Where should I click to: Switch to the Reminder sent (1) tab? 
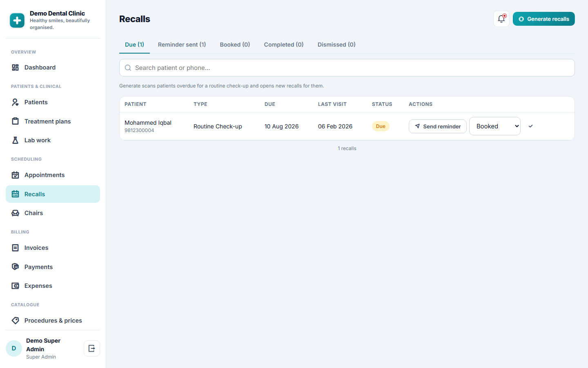pos(182,45)
